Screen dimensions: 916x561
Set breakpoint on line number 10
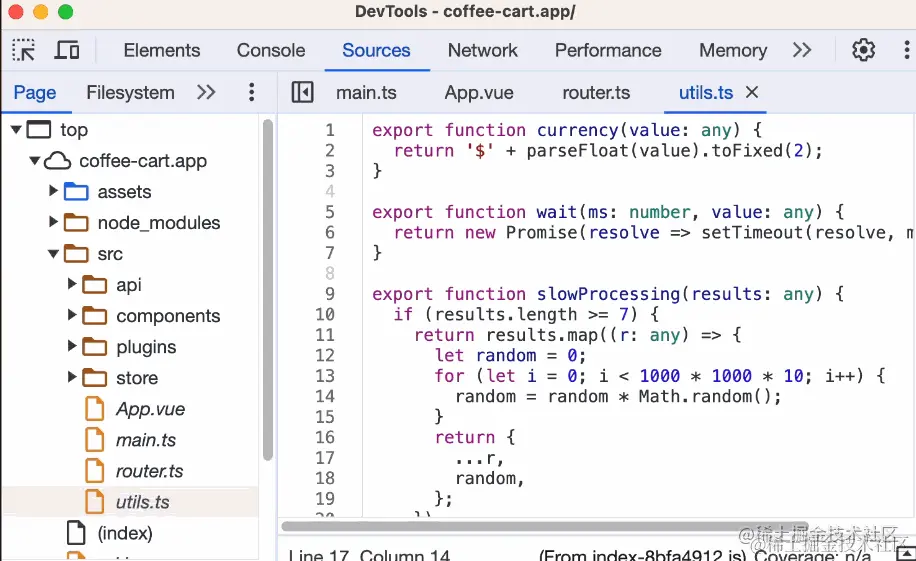coord(325,314)
